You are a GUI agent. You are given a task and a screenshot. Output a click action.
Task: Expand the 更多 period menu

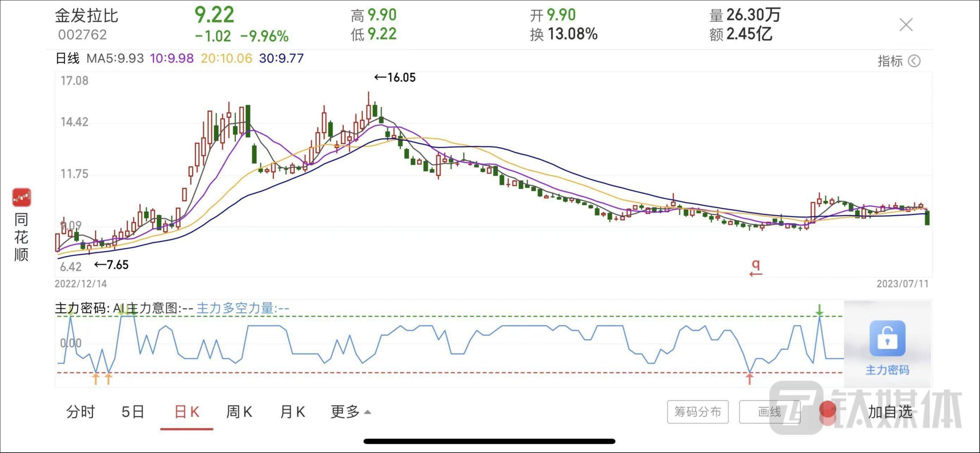pyautogui.click(x=350, y=411)
